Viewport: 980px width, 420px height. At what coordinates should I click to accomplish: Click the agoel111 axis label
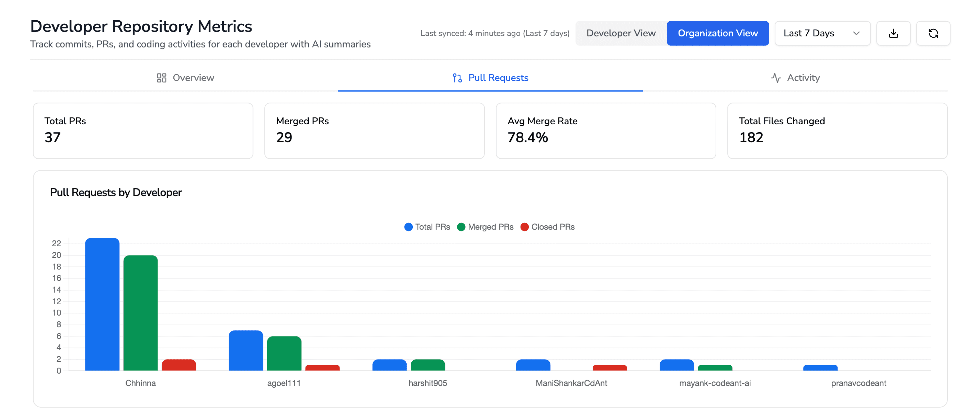(x=284, y=383)
